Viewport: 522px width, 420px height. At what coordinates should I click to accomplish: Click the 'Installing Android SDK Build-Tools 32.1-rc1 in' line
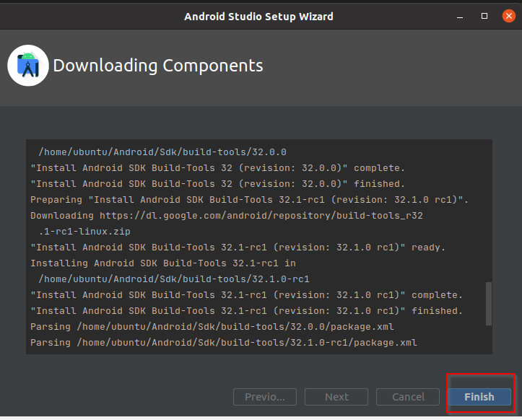tap(163, 263)
